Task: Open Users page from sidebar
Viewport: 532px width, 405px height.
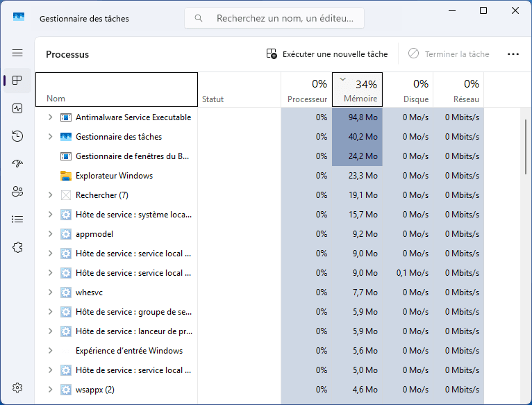Action: tap(17, 192)
